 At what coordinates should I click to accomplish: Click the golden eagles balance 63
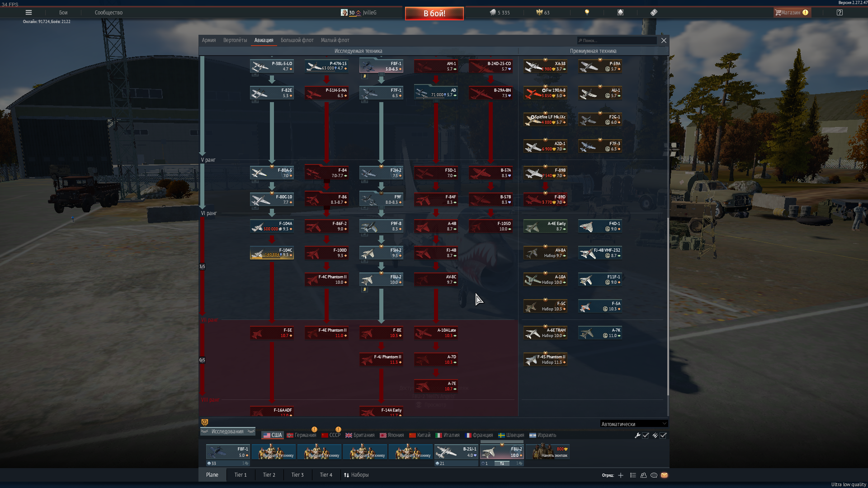point(543,13)
